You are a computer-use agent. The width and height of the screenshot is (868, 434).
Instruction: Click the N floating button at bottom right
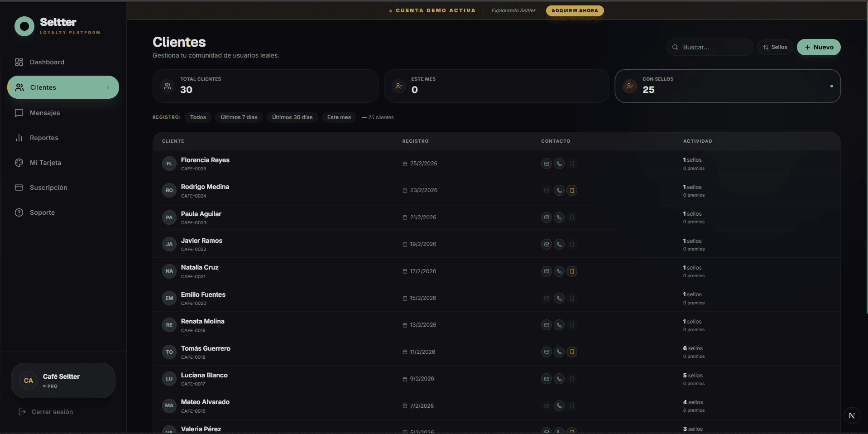pos(852,415)
